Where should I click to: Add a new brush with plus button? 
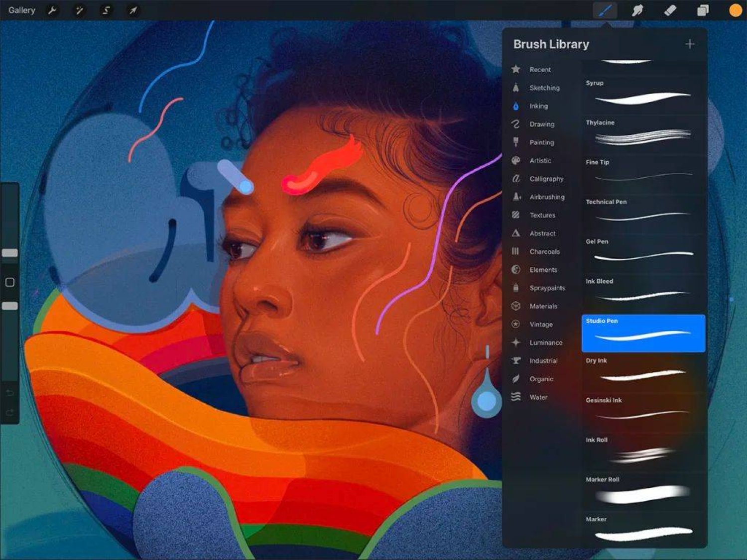pyautogui.click(x=690, y=44)
